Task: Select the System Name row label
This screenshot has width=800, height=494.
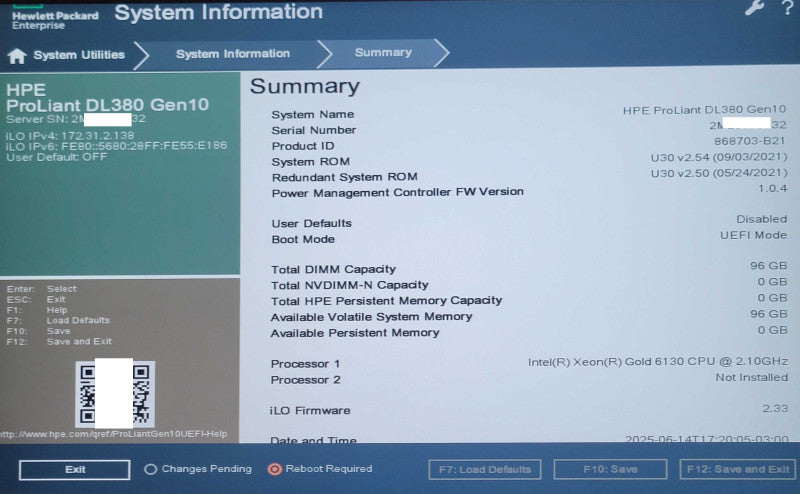Action: pyautogui.click(x=313, y=114)
